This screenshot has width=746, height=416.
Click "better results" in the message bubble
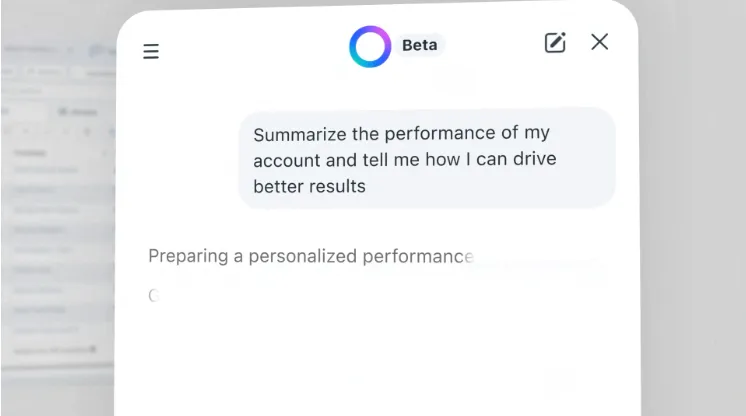(x=309, y=186)
